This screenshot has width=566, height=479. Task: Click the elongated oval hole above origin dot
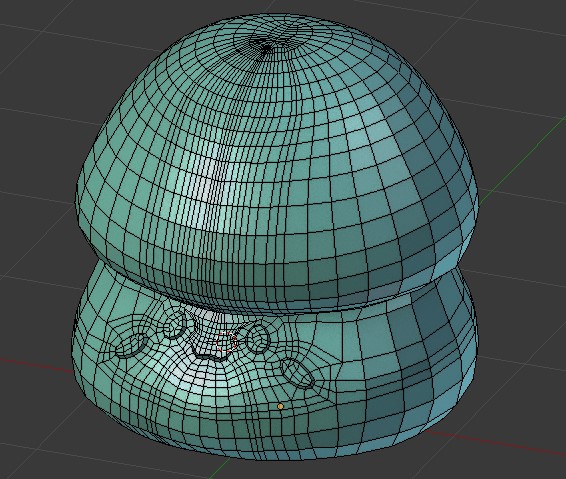coord(297,373)
